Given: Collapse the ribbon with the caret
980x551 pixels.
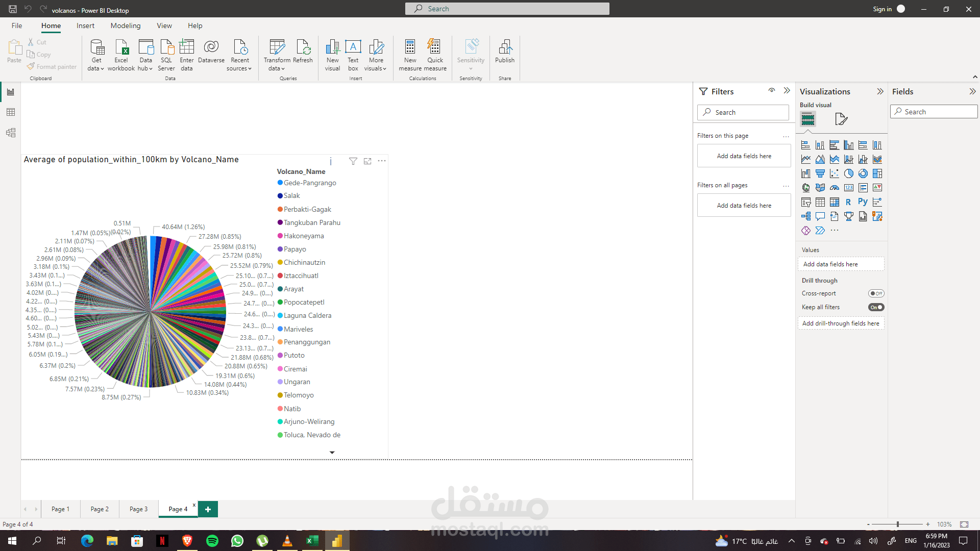Looking at the screenshot, I should pos(975,77).
